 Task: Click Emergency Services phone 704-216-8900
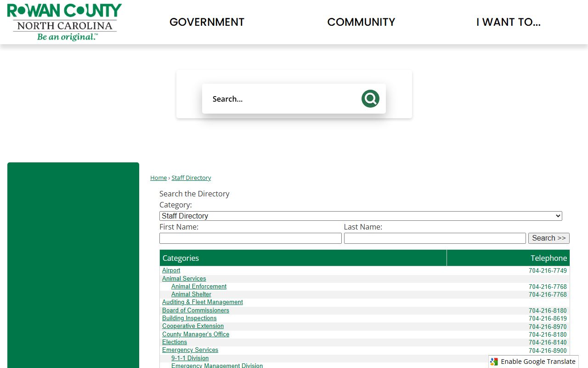[548, 351]
